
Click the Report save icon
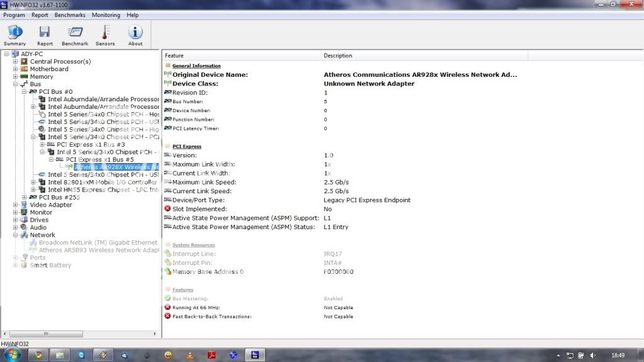tap(45, 35)
